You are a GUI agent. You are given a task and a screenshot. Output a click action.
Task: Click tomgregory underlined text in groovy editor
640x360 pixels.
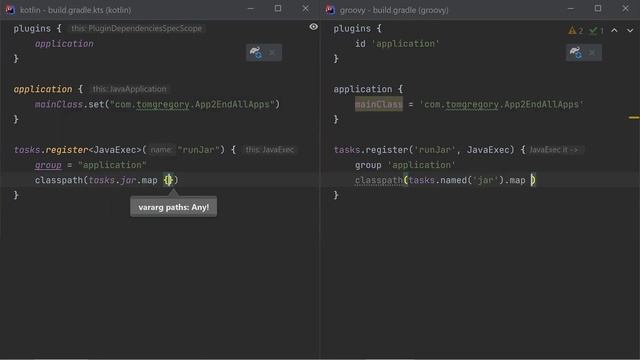click(472, 105)
